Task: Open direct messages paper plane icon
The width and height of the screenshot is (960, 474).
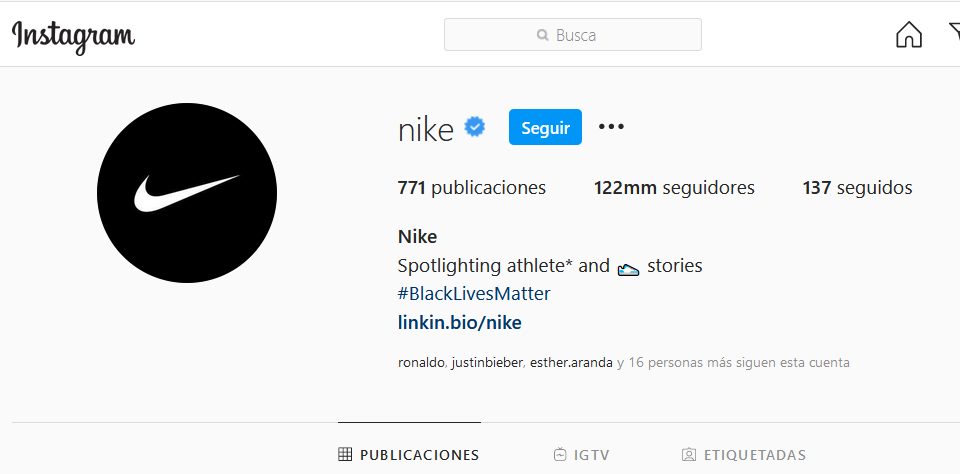Action: coord(954,34)
